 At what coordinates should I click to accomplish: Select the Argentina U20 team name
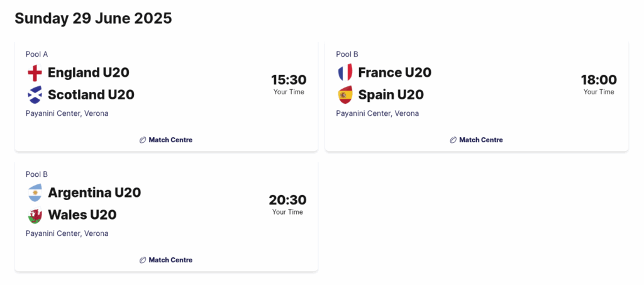(x=94, y=193)
